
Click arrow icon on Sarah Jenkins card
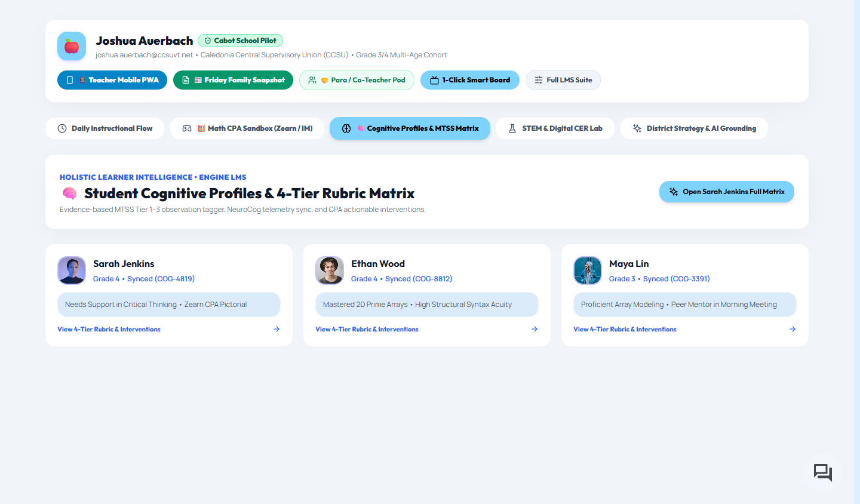point(277,329)
